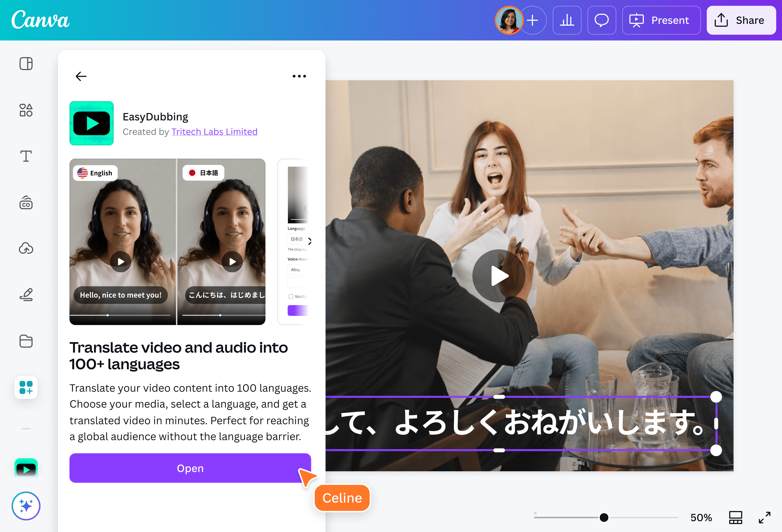782x532 pixels.
Task: Toggle the grid view pages button
Action: 736,518
